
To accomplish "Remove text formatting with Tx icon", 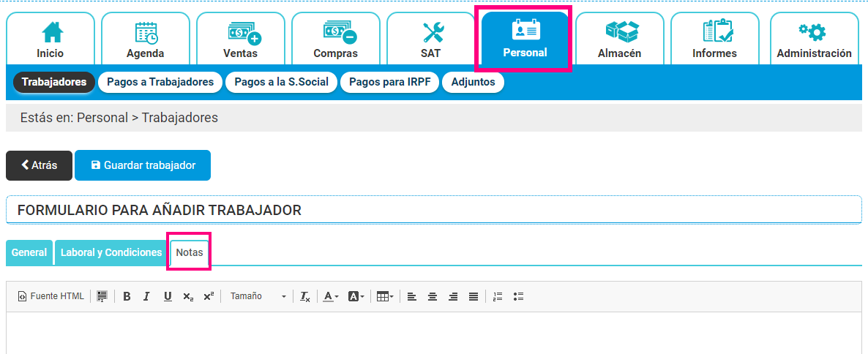I will coord(305,296).
